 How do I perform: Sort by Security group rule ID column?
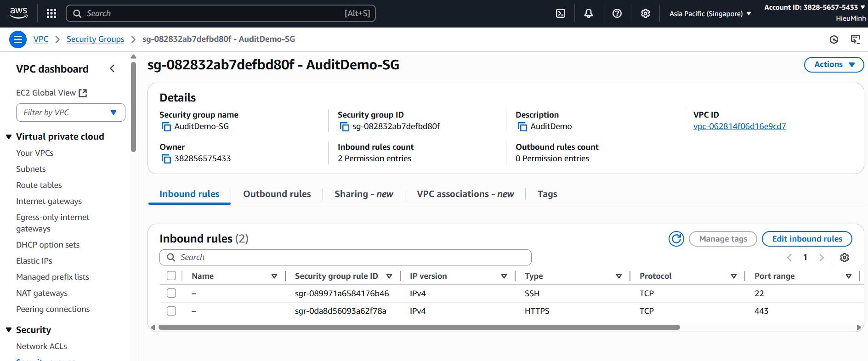coord(389,276)
